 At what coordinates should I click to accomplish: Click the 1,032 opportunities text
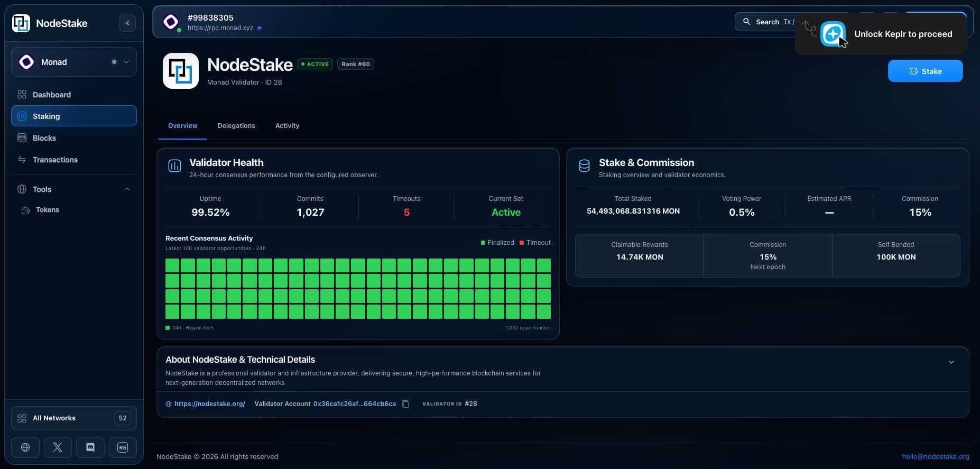(528, 328)
